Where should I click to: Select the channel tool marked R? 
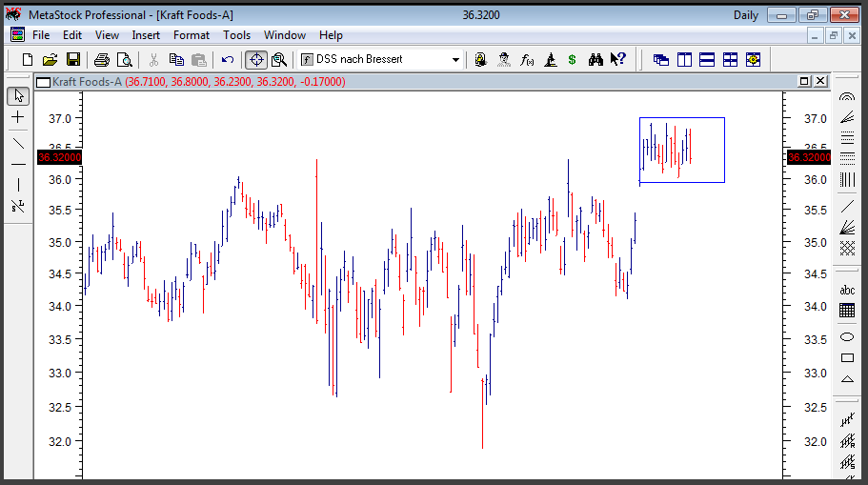[x=847, y=441]
